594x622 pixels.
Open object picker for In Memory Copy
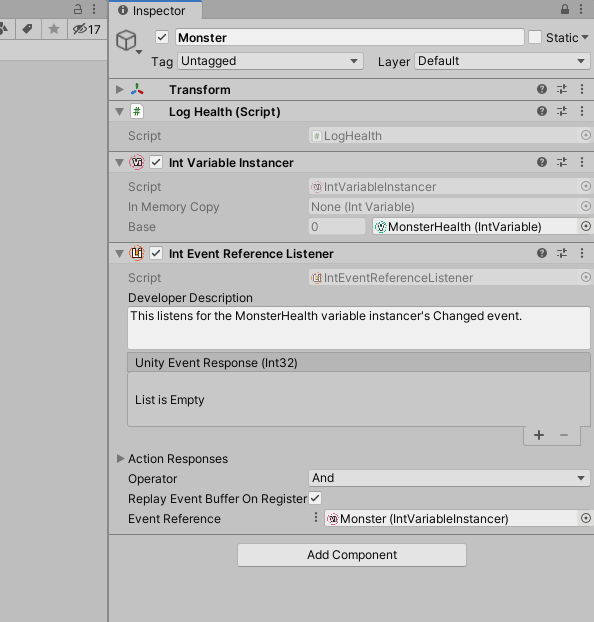pyautogui.click(x=586, y=206)
